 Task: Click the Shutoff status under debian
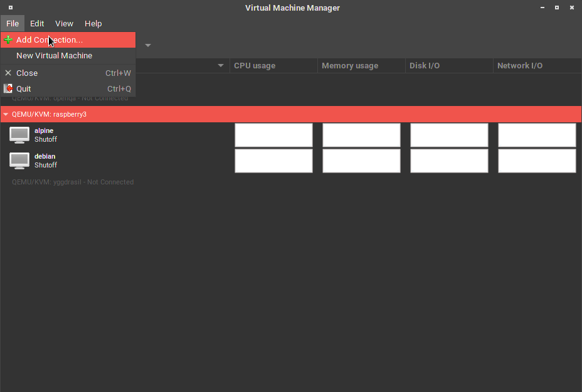point(46,165)
